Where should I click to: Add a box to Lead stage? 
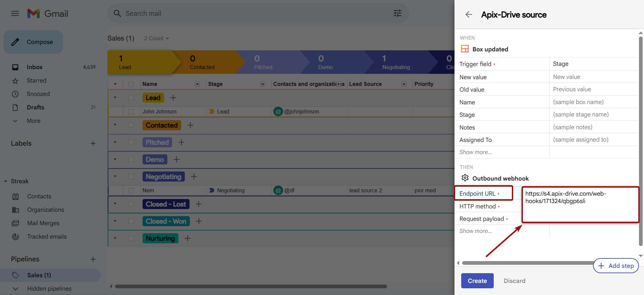click(173, 98)
